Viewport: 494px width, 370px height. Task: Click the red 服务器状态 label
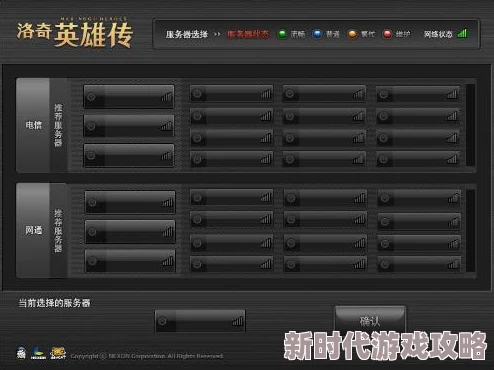click(x=248, y=34)
